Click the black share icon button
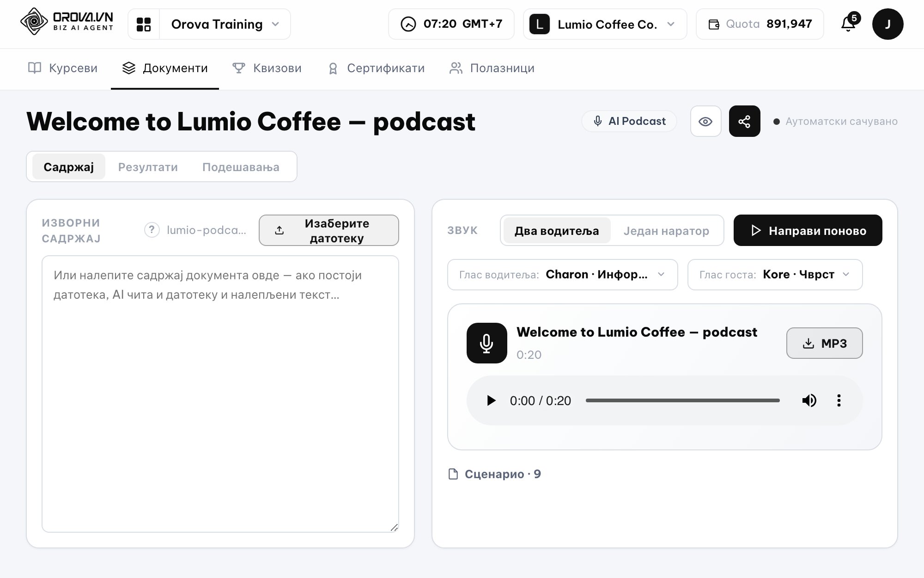The image size is (924, 578). pyautogui.click(x=744, y=121)
